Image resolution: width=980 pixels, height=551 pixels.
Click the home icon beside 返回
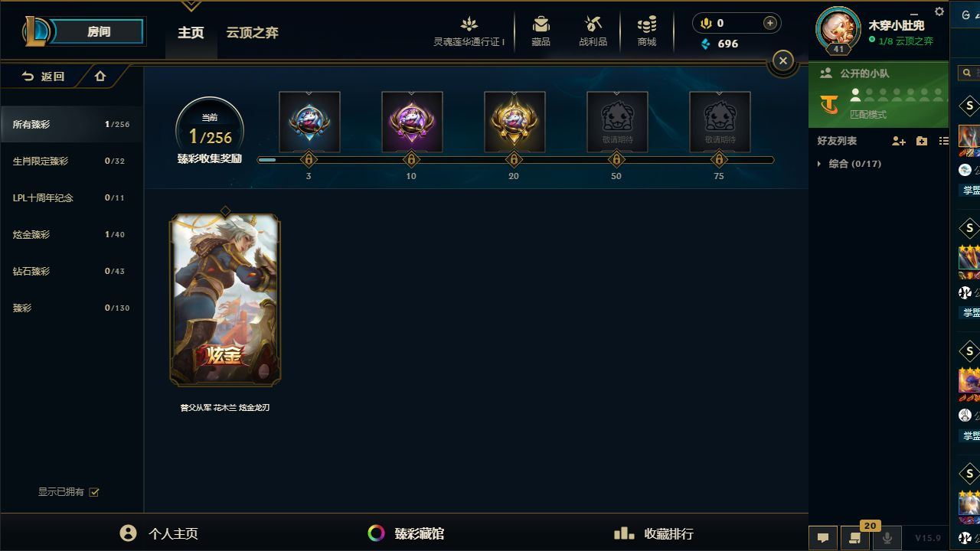coord(100,76)
